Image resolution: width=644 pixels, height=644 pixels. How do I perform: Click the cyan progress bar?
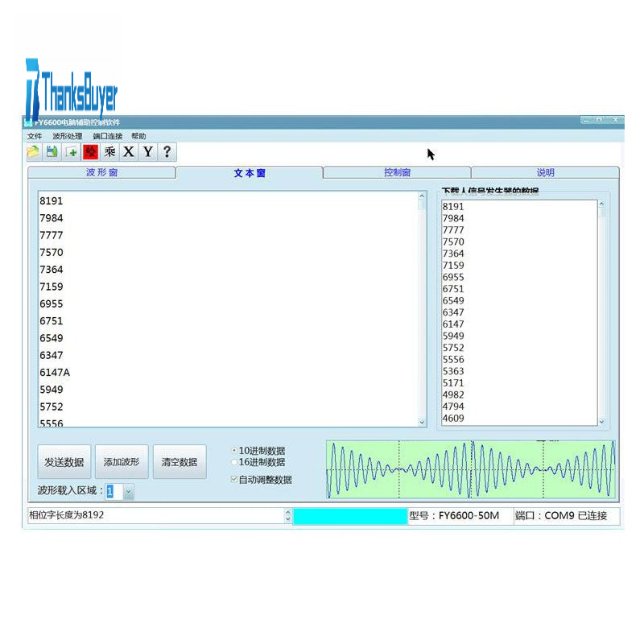[350, 516]
